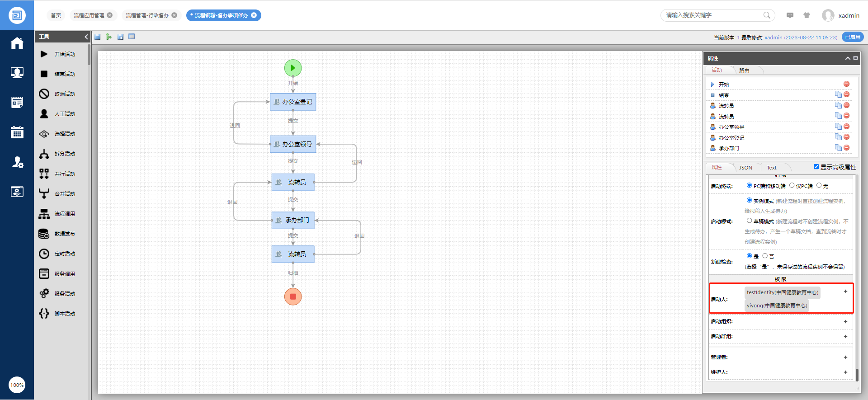Open the JSON tab in properties
868x400 pixels.
[745, 168]
